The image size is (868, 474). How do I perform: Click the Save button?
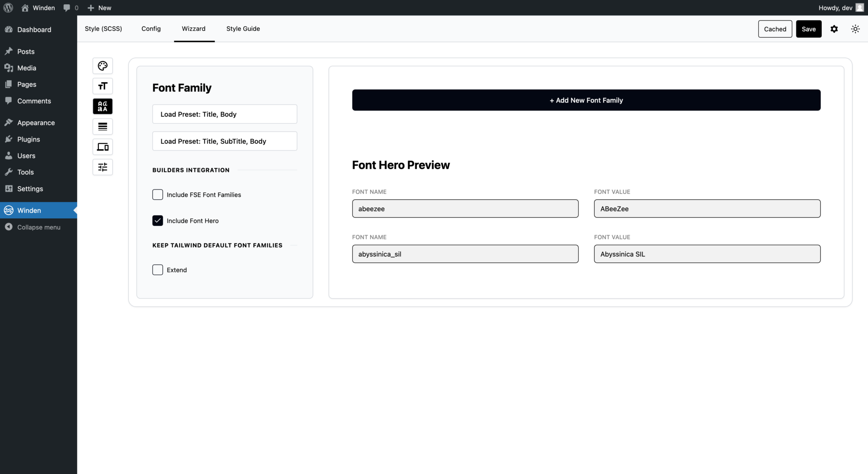pos(809,29)
